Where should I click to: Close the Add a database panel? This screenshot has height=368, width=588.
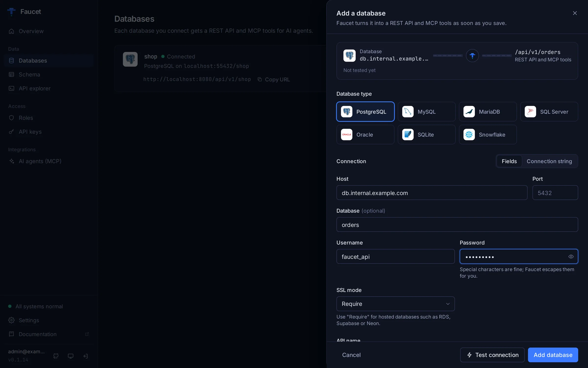point(575,13)
